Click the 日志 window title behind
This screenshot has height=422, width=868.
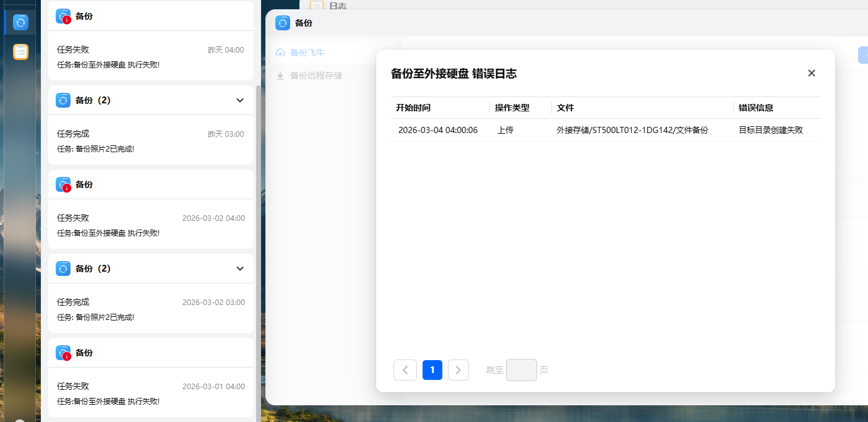coord(338,6)
